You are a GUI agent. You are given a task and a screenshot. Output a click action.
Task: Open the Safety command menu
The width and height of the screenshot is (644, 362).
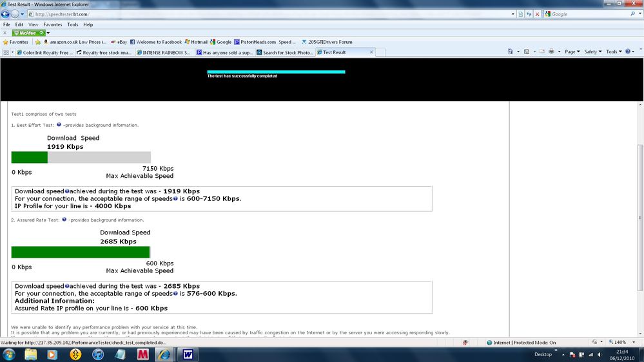click(x=592, y=52)
